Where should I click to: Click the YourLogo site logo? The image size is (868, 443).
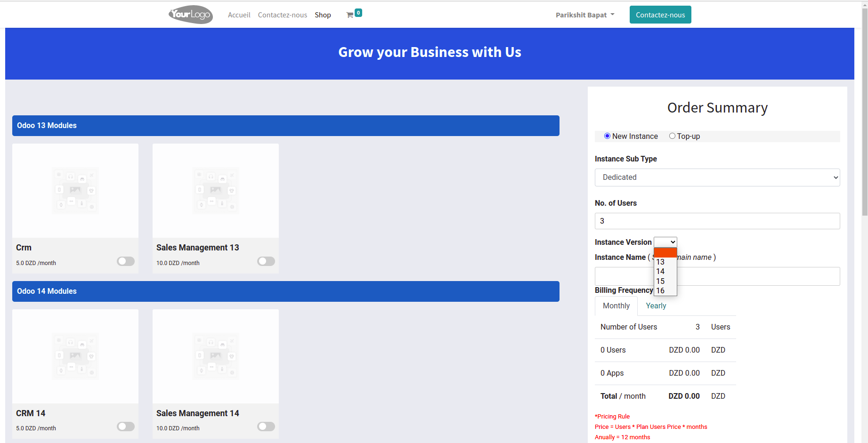[191, 15]
